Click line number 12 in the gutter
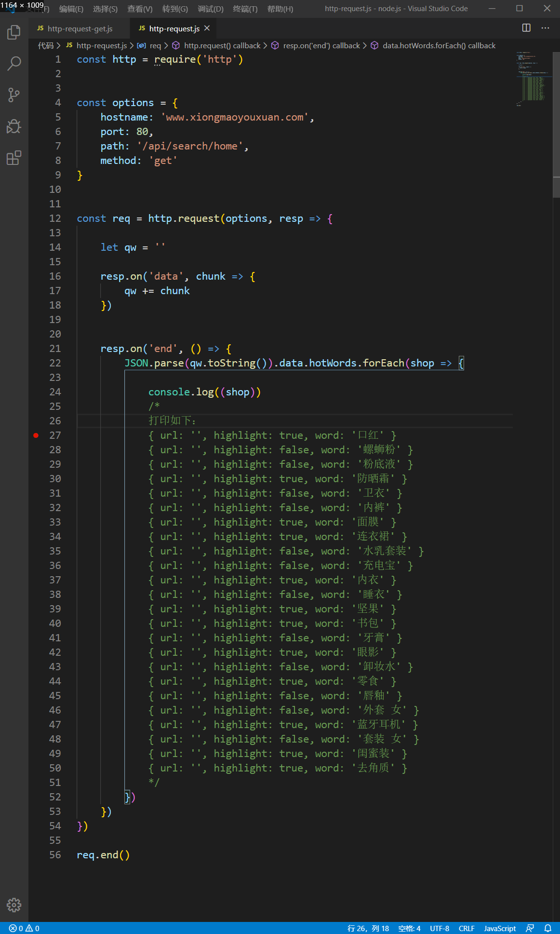The height and width of the screenshot is (934, 560). pos(55,218)
